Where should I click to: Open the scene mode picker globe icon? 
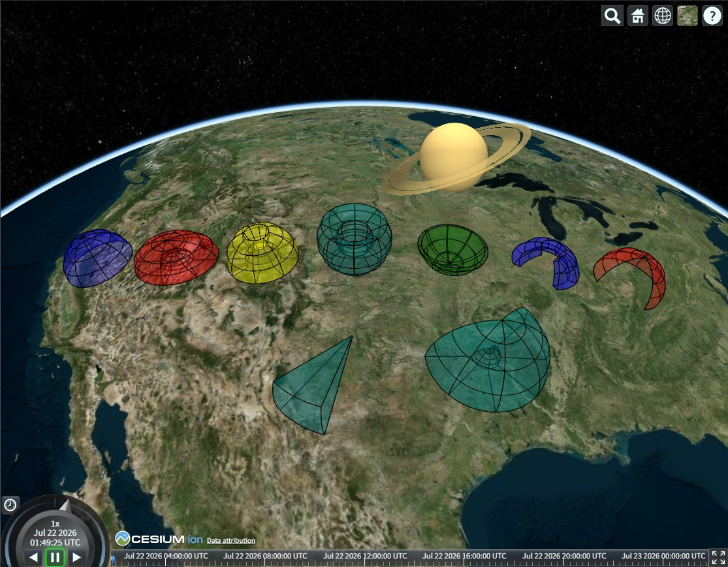(x=663, y=16)
